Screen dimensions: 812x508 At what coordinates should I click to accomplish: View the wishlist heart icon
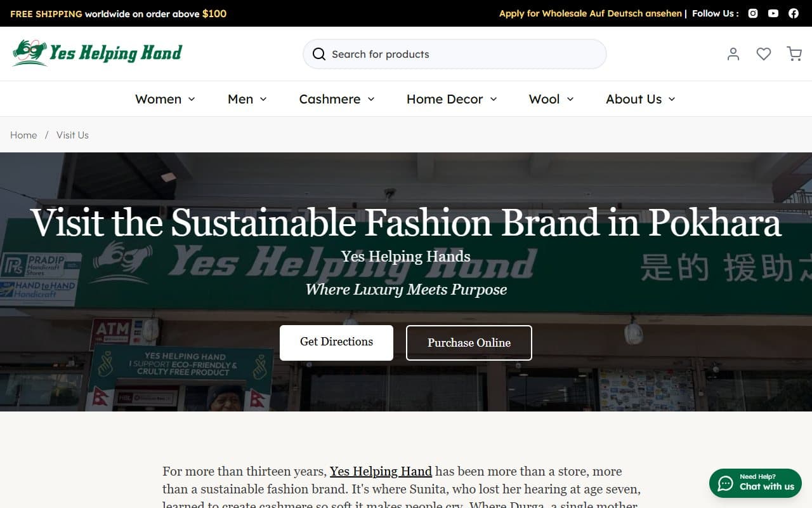point(764,54)
